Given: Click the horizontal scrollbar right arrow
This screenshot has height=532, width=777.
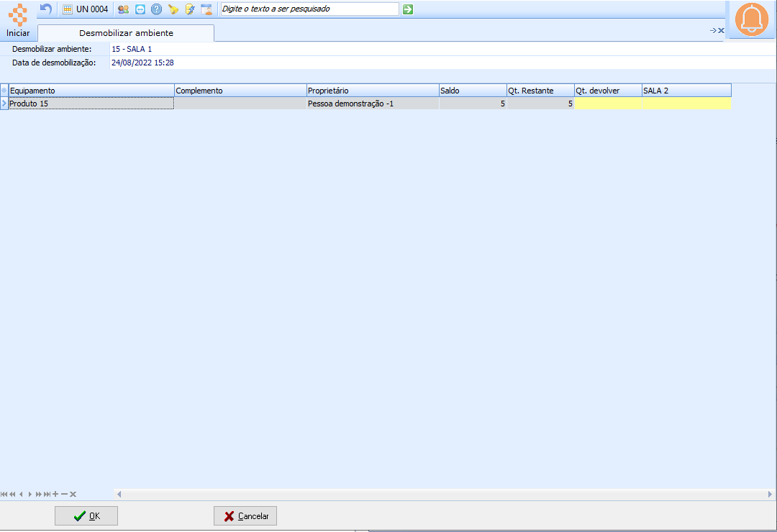Looking at the screenshot, I should [x=770, y=495].
